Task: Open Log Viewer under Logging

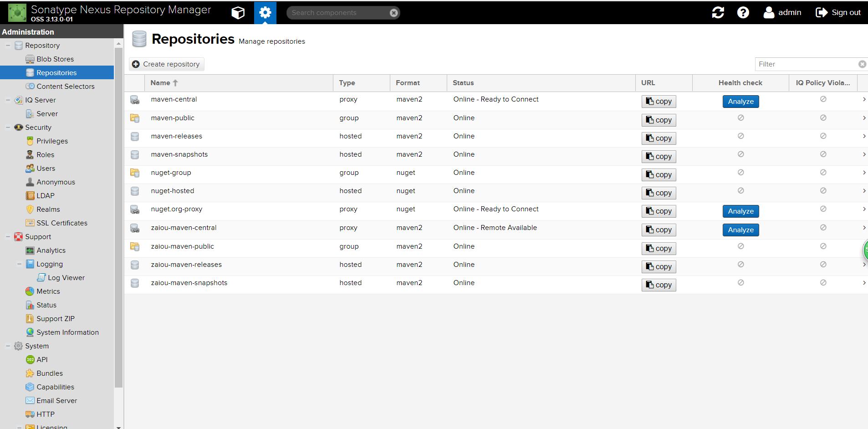Action: [x=66, y=278]
